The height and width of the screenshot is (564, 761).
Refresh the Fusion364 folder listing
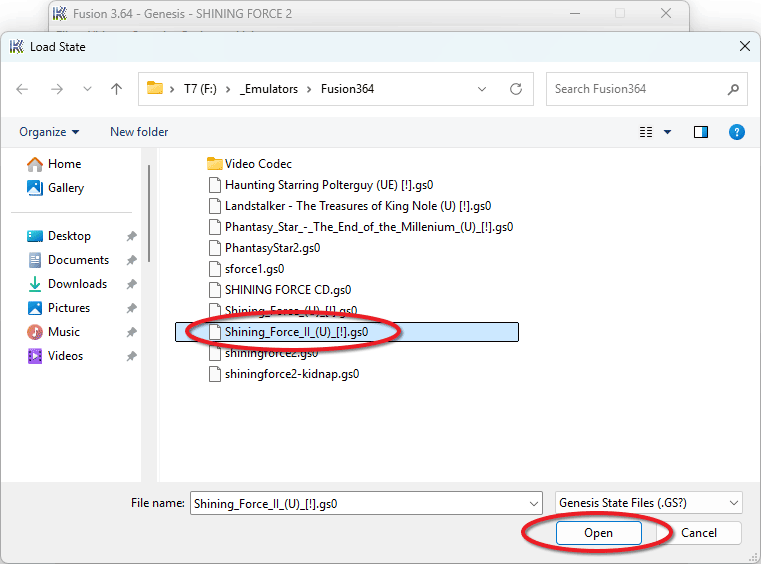(516, 89)
